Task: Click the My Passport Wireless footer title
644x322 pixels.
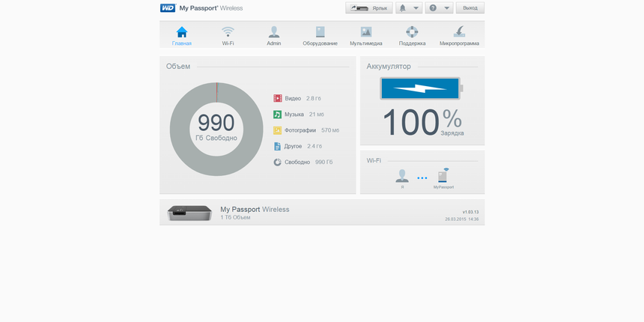Action: pyautogui.click(x=255, y=210)
